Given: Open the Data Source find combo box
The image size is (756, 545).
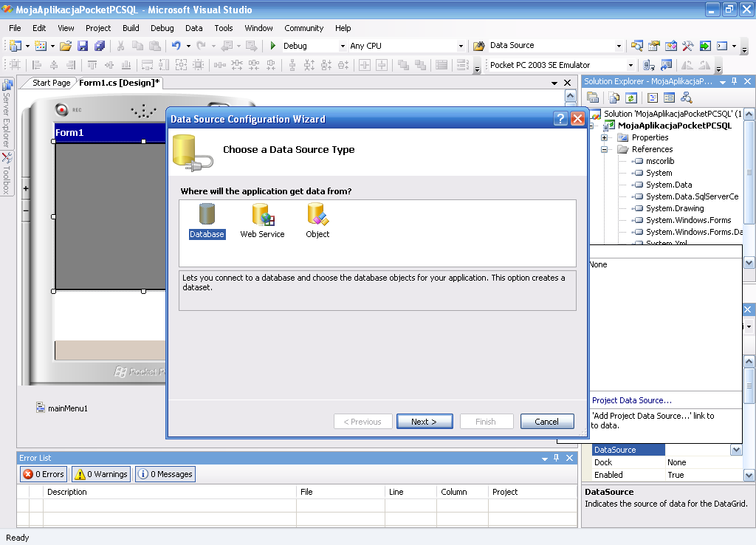Looking at the screenshot, I should [x=619, y=47].
